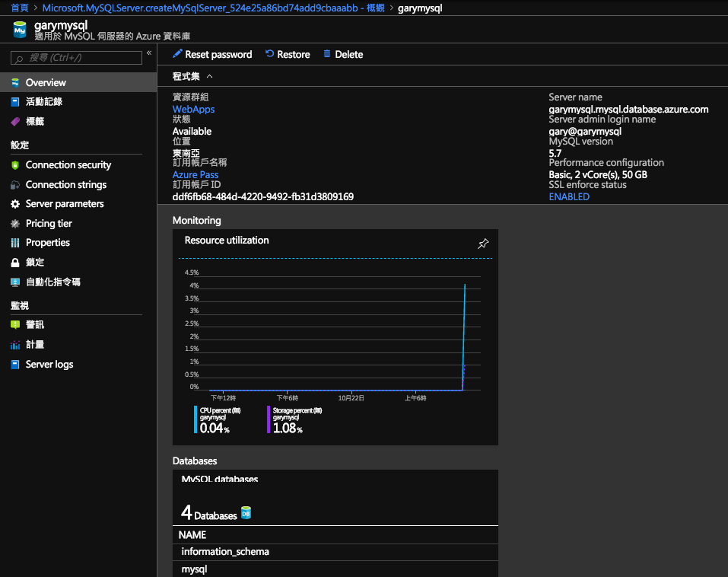Go to 首頁 breadcrumb link

click(20, 8)
